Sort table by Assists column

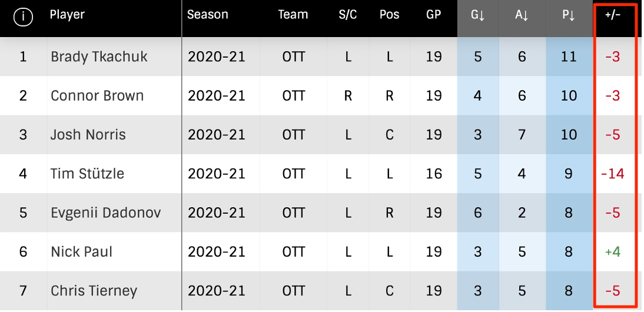522,16
